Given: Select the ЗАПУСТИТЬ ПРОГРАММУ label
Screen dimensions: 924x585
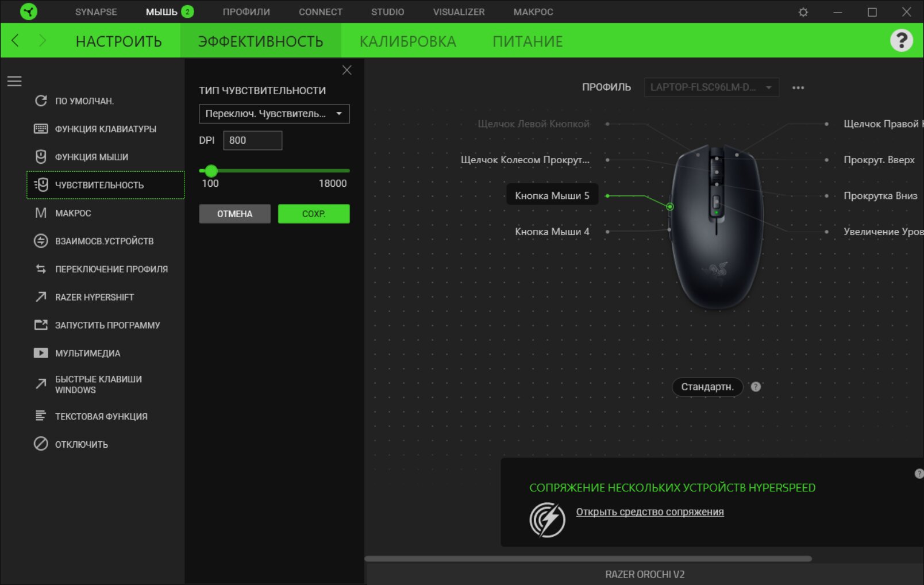Looking at the screenshot, I should coord(107,325).
